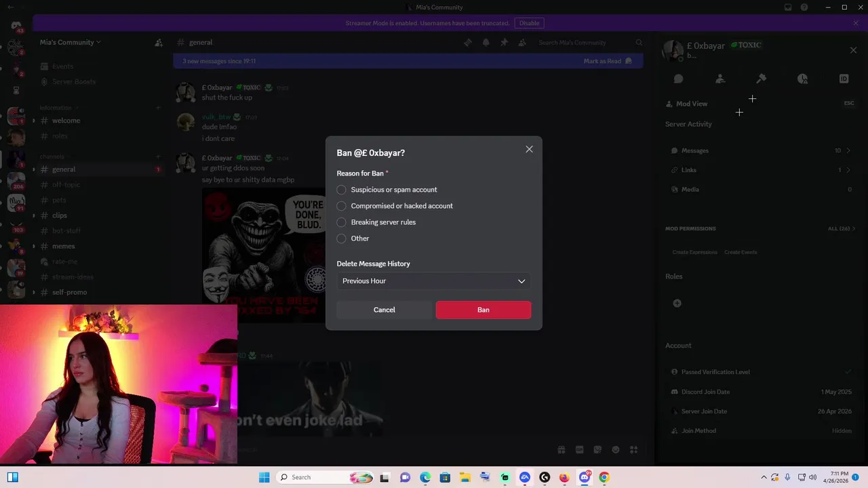
Task: Click Mark as Read on new messages bar
Action: [608, 61]
